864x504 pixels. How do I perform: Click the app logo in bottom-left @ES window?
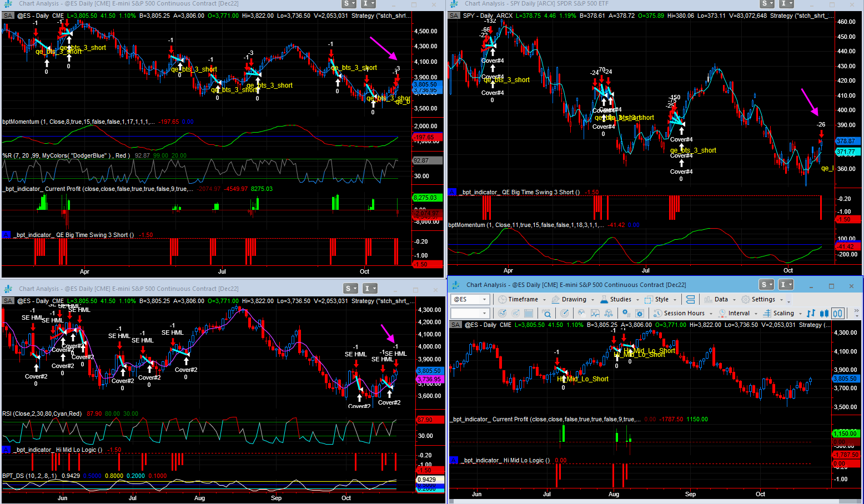click(8, 289)
